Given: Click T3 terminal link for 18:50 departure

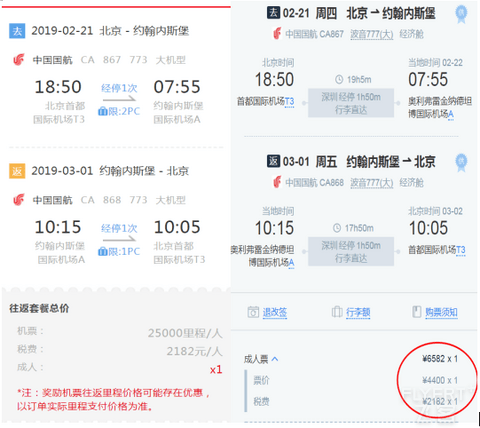Looking at the screenshot, I should click(x=289, y=101).
